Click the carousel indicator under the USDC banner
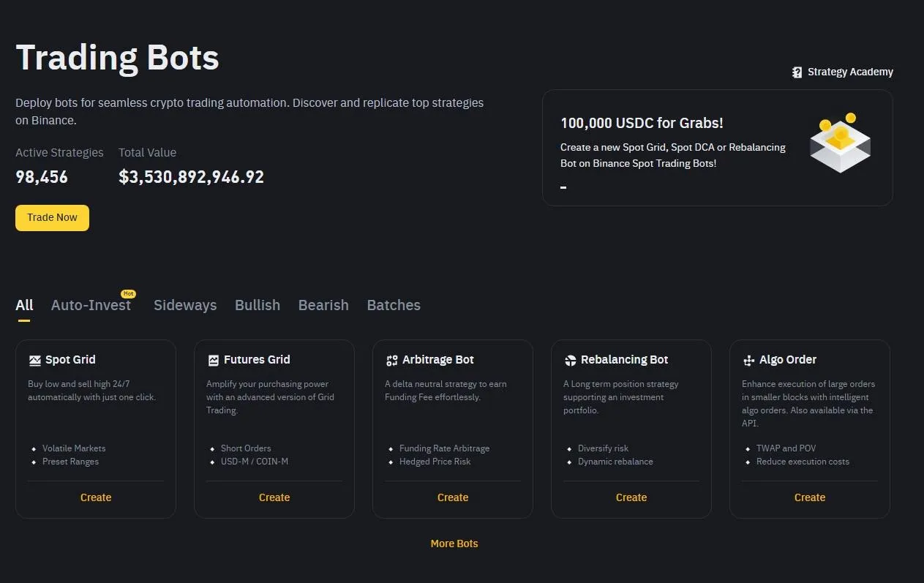924x583 pixels. tap(563, 187)
